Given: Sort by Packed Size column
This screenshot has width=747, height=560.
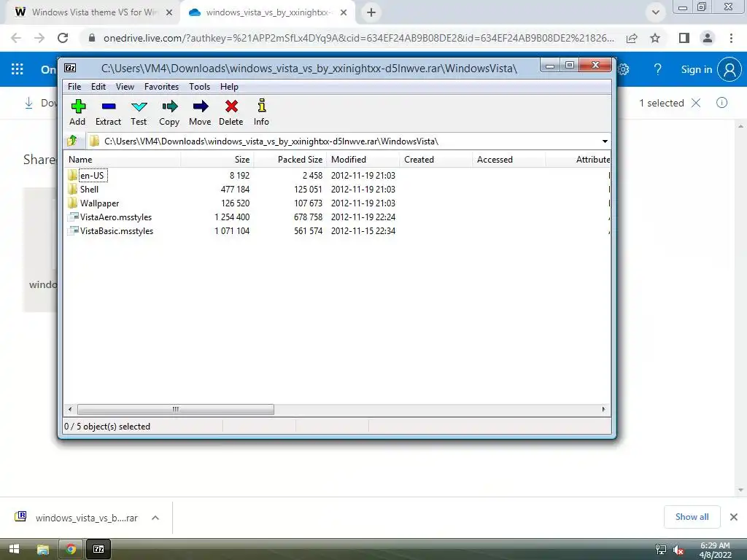Looking at the screenshot, I should click(290, 160).
